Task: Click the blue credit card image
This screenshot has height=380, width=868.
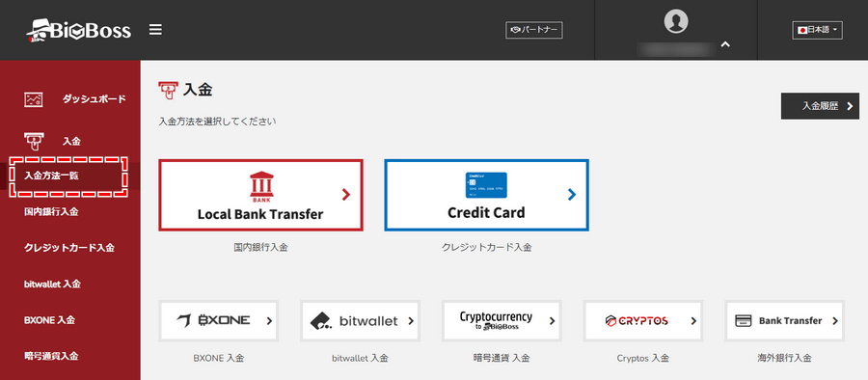Action: click(486, 185)
